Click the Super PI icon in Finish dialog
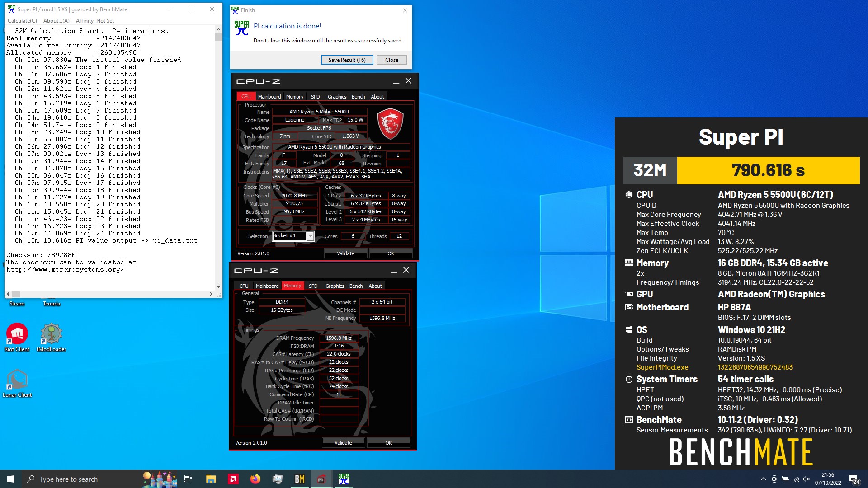 click(242, 28)
